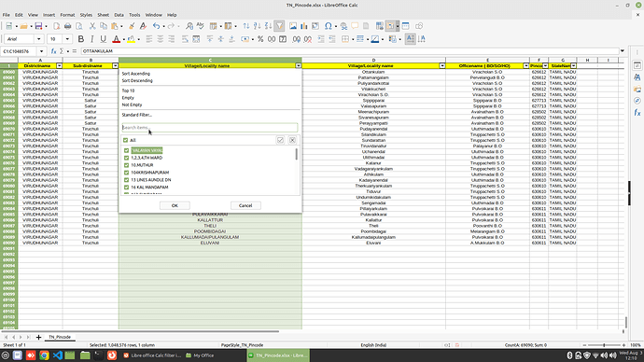Open the Data menu
This screenshot has width=644, height=362.
tap(119, 15)
